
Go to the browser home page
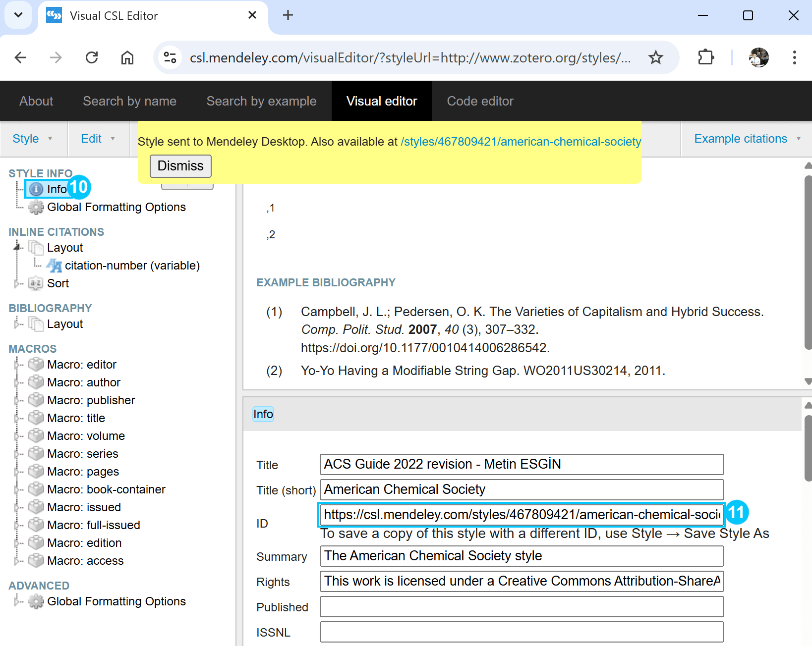127,57
